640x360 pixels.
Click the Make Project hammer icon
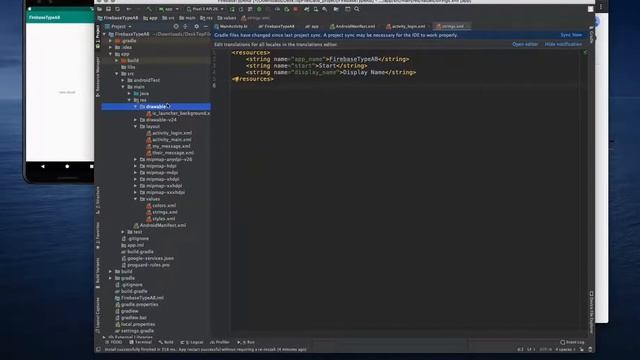tap(149, 9)
